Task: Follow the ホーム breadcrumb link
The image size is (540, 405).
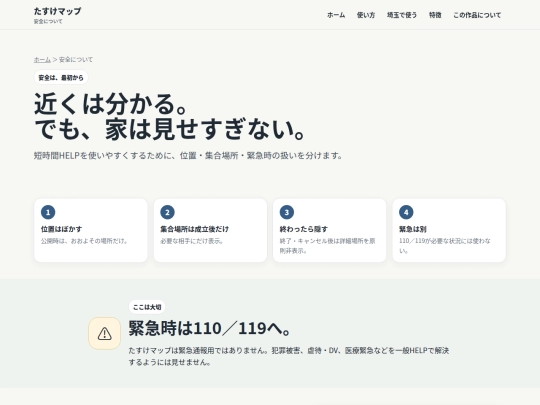Action: [42, 60]
